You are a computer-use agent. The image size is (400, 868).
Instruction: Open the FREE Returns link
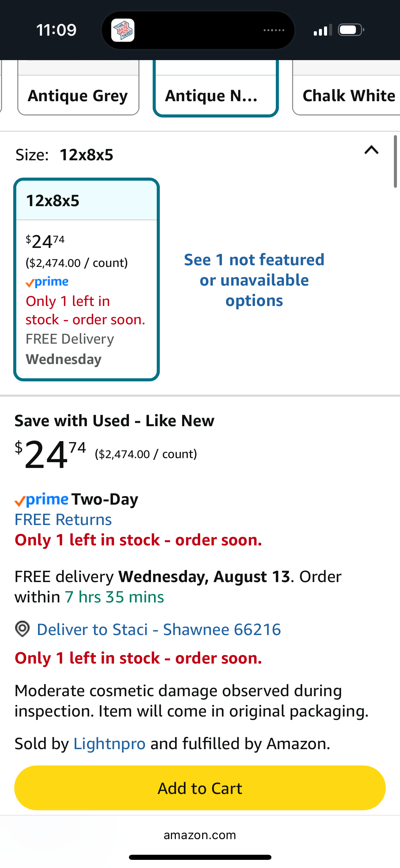[x=63, y=520]
